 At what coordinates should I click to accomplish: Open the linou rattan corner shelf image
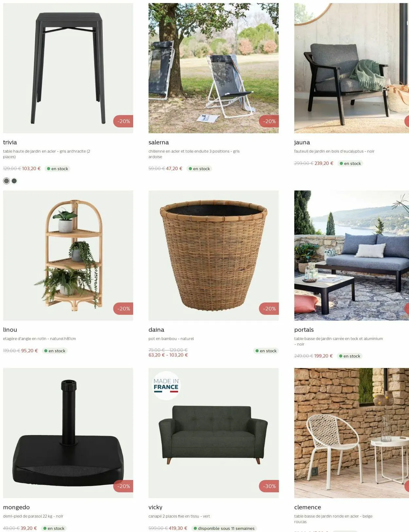[68, 255]
